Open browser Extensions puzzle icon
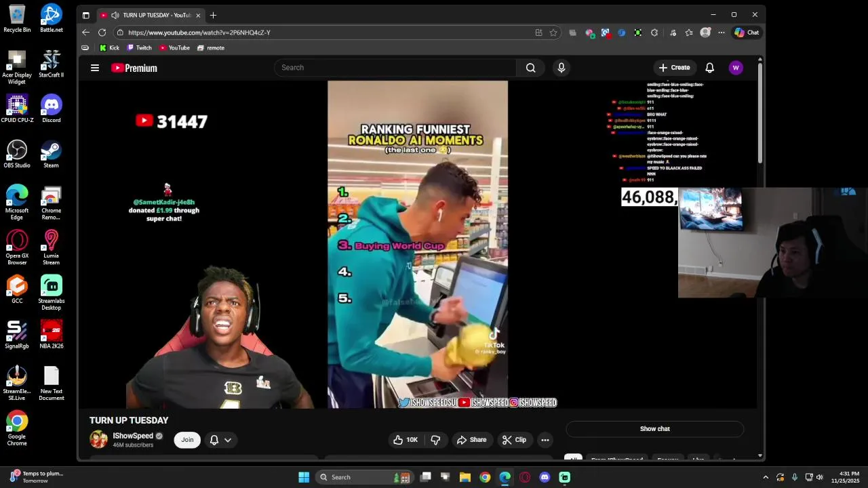 (x=654, y=33)
